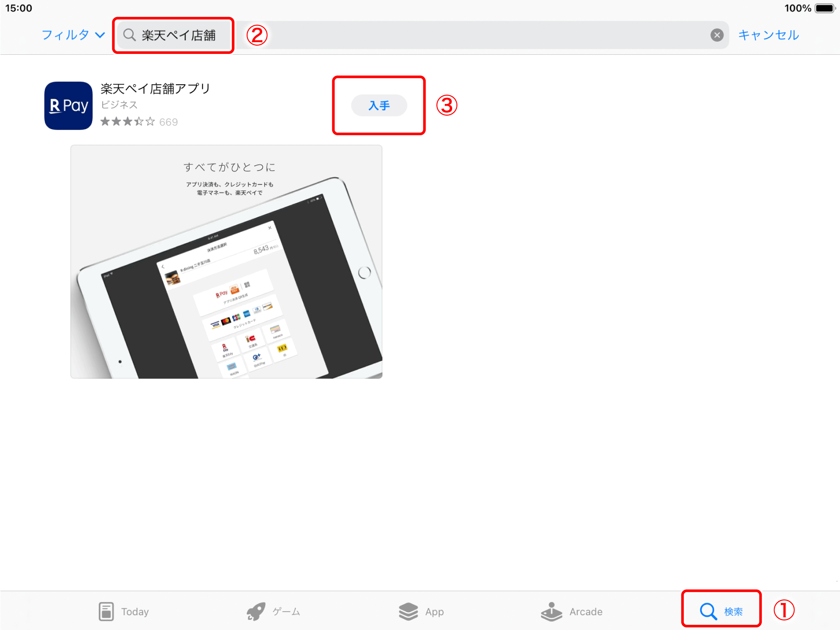Screen dimensions: 840x630
Task: Open the ゲーム rocket tab icon
Action: point(256,611)
